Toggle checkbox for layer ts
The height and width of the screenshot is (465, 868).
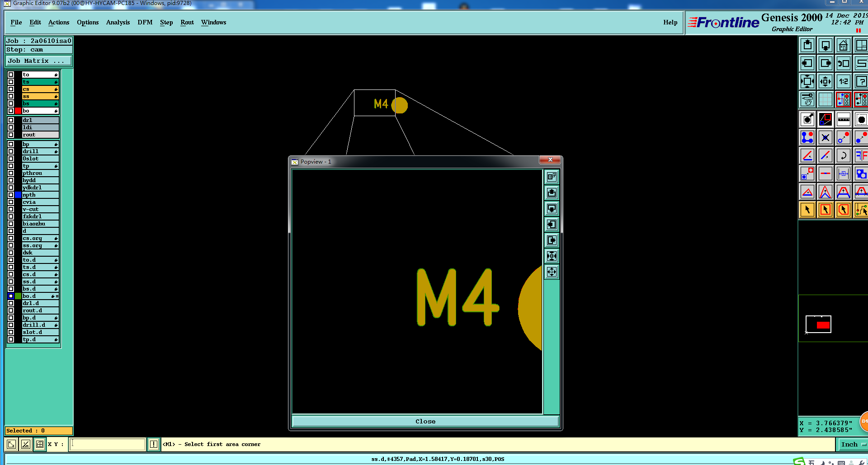(11, 82)
